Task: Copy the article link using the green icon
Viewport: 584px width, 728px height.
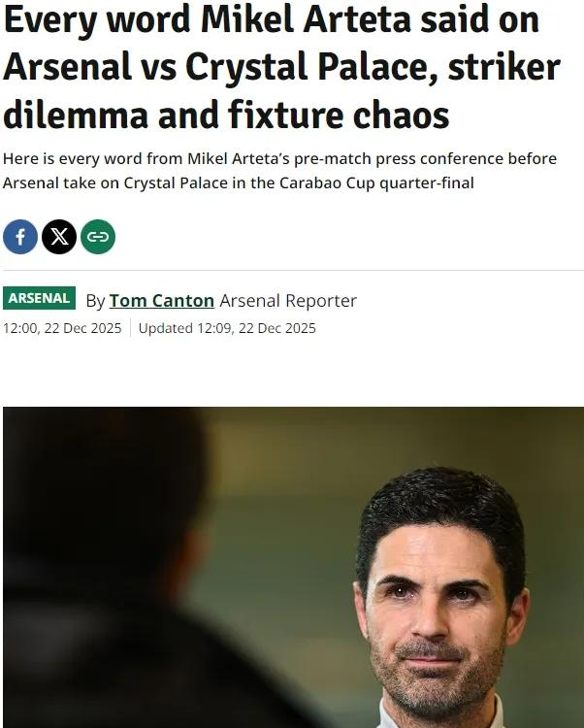Action: 98,237
